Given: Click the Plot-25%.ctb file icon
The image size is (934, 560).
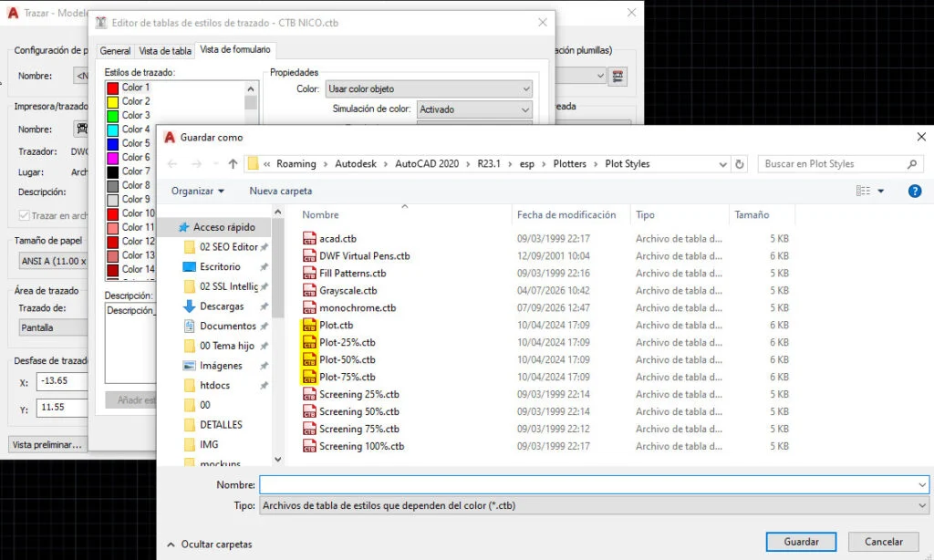Looking at the screenshot, I should click(x=309, y=342).
